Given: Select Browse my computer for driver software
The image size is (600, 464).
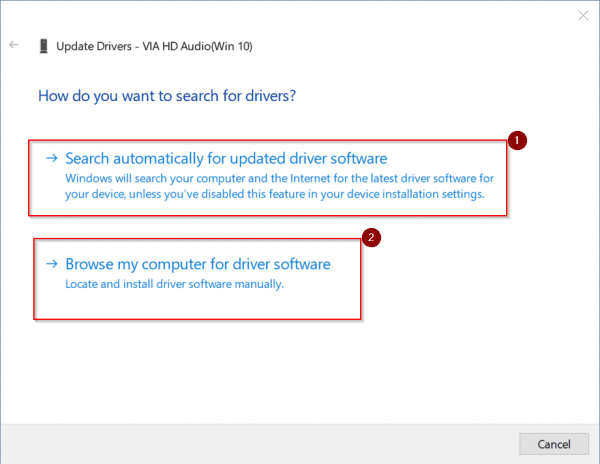Looking at the screenshot, I should (x=197, y=265).
